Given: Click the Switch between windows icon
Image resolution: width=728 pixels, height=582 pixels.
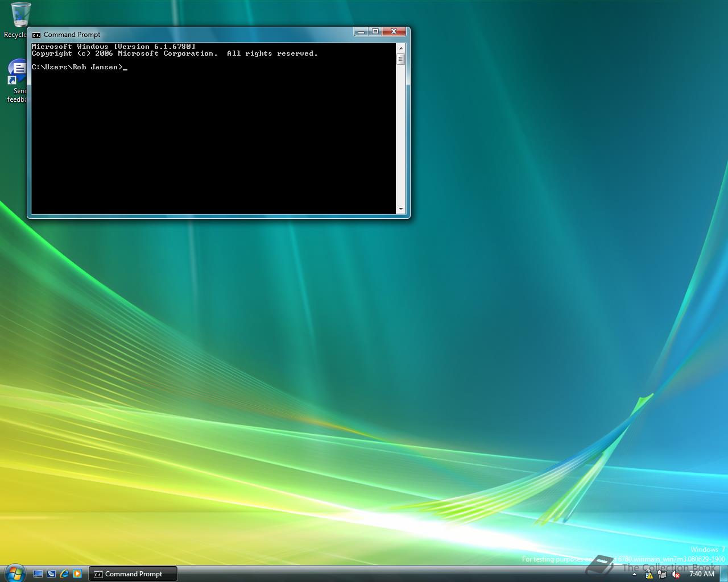Looking at the screenshot, I should [51, 574].
